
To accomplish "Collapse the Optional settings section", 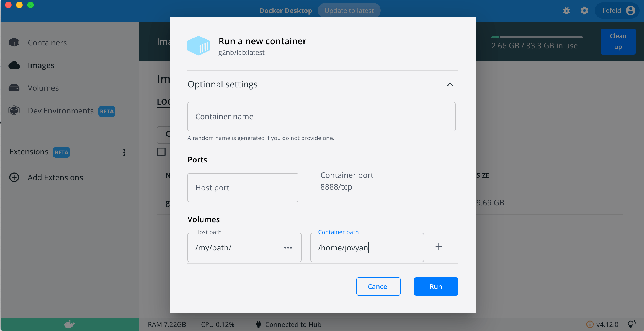I will [x=450, y=84].
